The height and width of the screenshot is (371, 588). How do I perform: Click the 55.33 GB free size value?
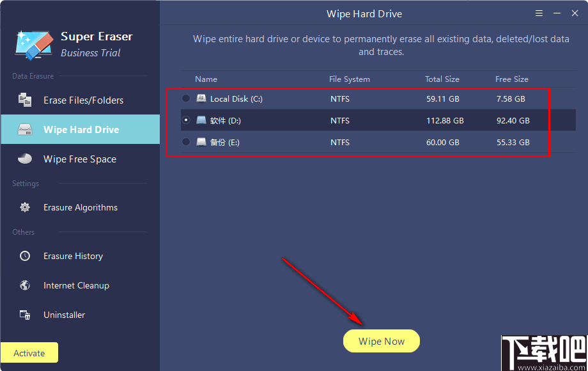513,143
